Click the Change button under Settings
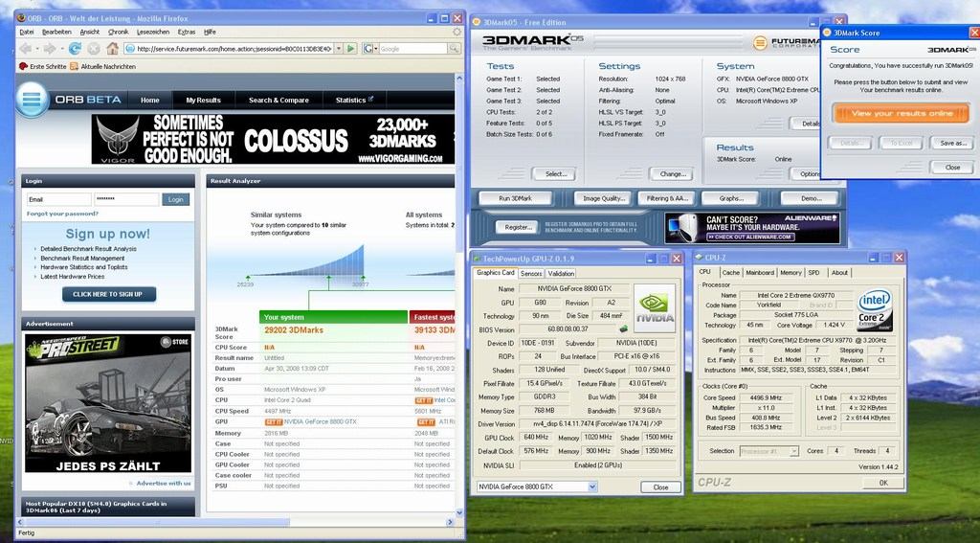 pyautogui.click(x=672, y=174)
